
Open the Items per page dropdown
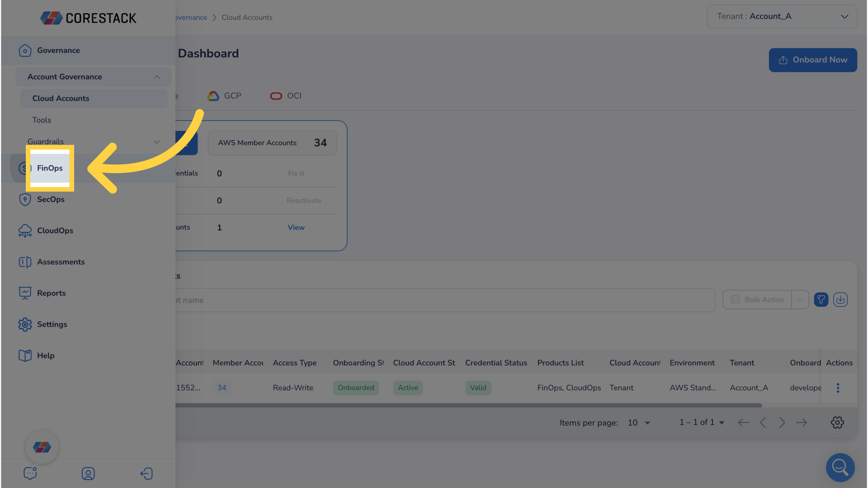tap(639, 422)
